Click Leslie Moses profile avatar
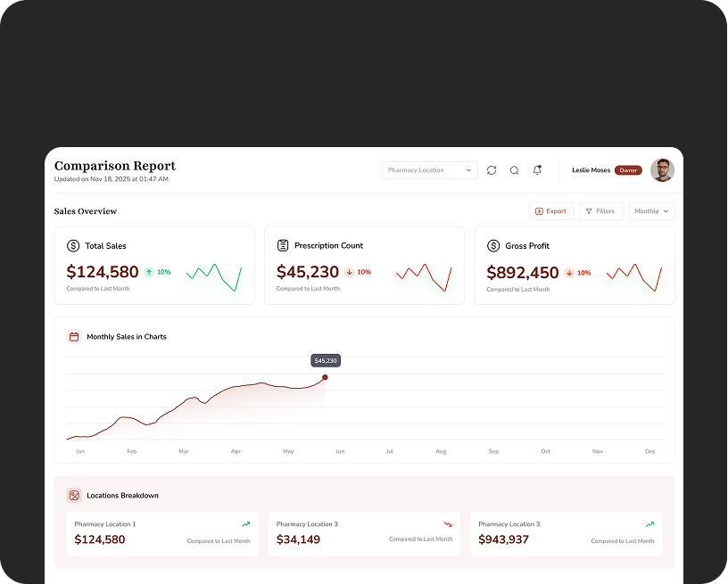This screenshot has height=584, width=728. pyautogui.click(x=662, y=169)
